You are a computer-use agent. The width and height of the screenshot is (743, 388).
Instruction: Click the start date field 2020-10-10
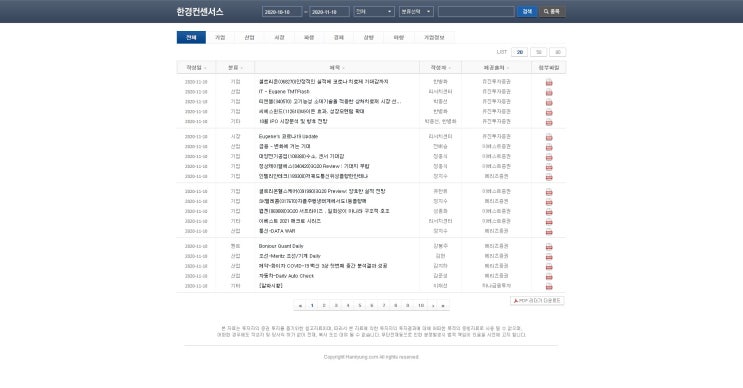click(x=282, y=12)
